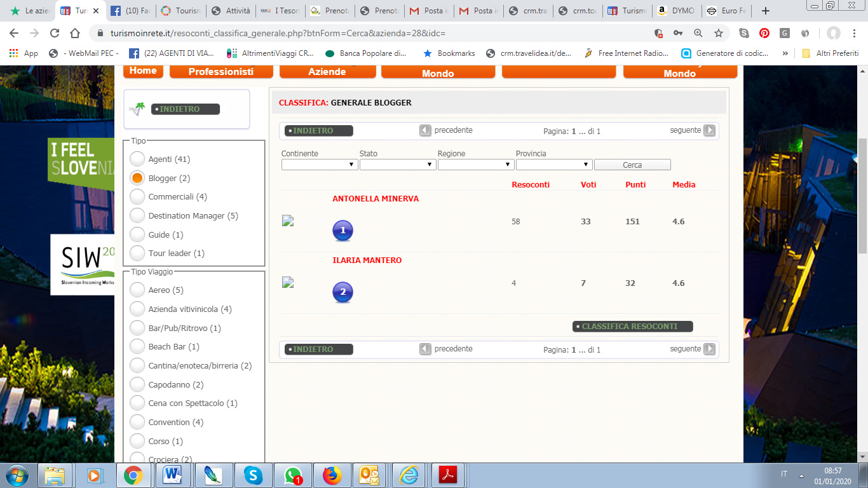Click the bottom seguente arrow icon
Viewport: 868px width, 488px height.
coord(709,349)
